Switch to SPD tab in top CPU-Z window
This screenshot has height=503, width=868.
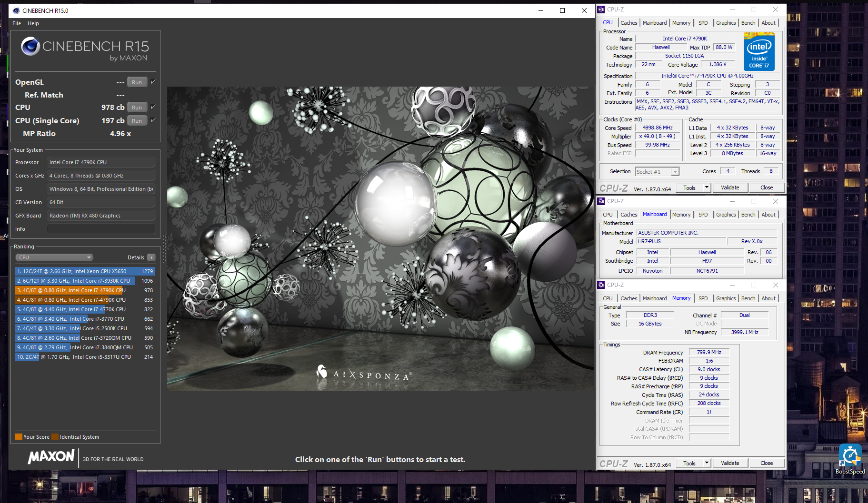click(703, 23)
